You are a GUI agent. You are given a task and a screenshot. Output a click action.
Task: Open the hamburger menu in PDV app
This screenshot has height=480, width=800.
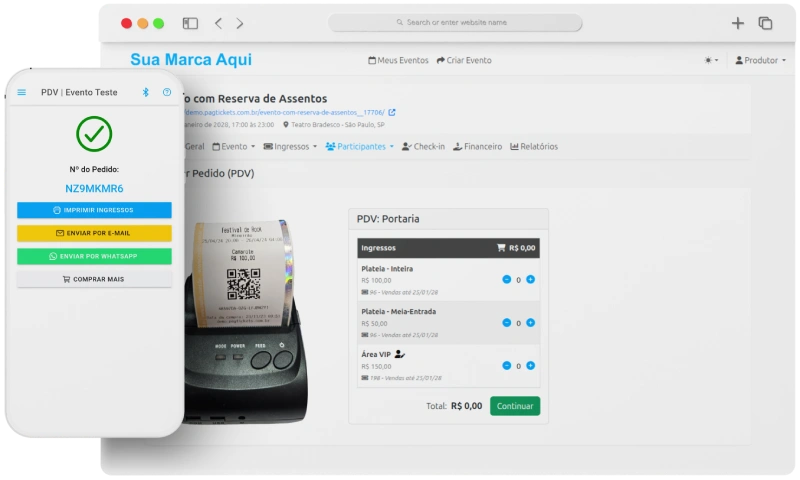pos(22,92)
